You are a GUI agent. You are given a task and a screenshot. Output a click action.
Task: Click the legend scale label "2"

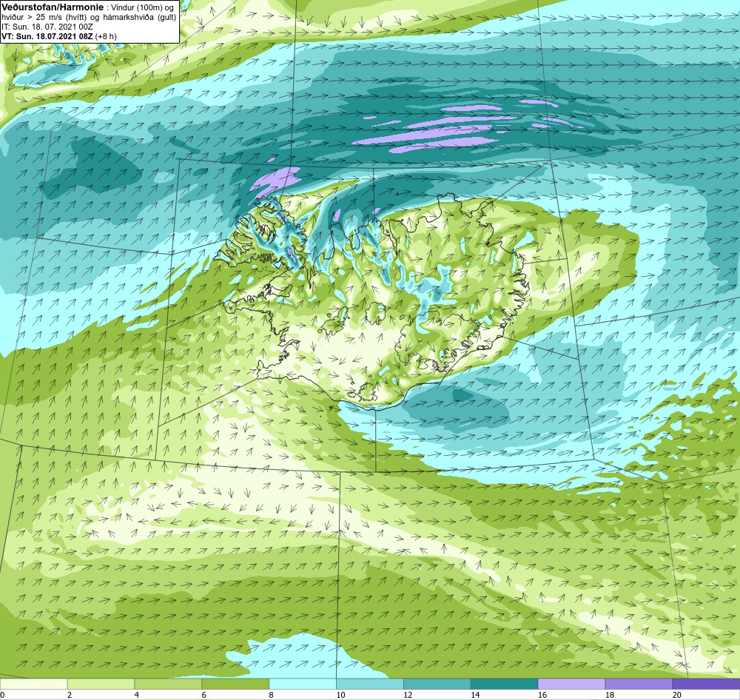coord(70,695)
